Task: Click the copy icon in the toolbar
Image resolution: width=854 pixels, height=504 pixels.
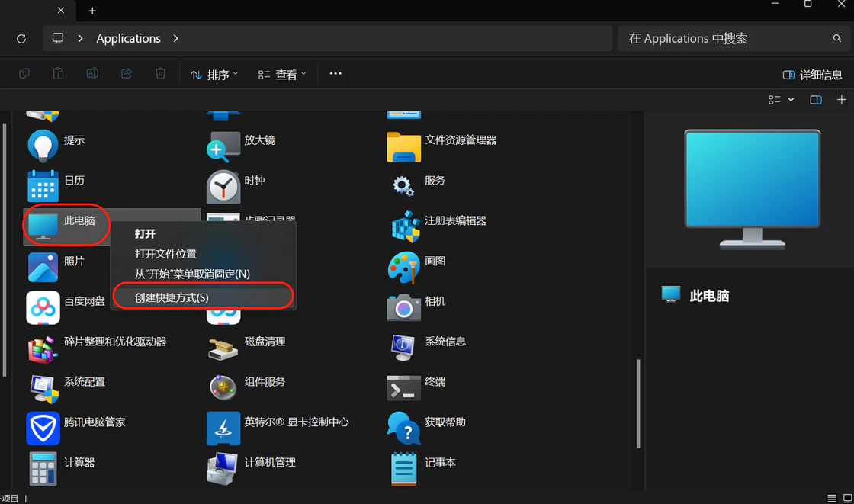Action: (x=24, y=73)
